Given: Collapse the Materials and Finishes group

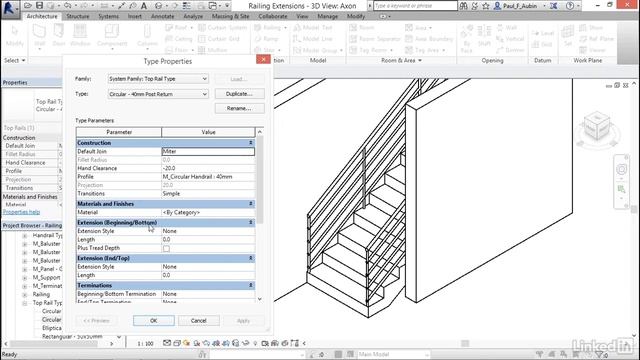Looking at the screenshot, I should (251, 204).
